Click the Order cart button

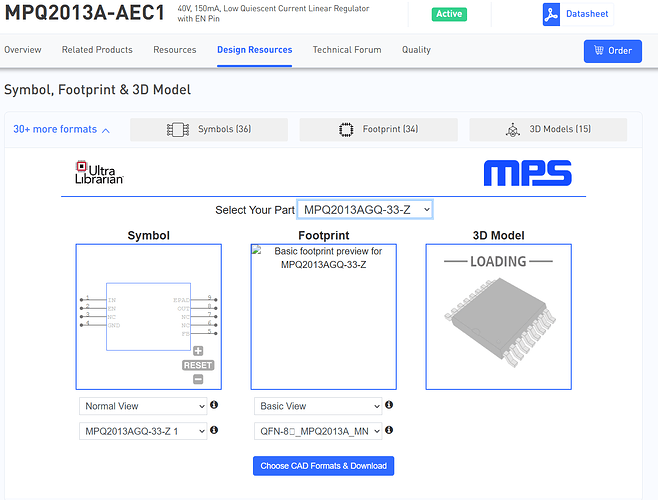pyautogui.click(x=612, y=51)
